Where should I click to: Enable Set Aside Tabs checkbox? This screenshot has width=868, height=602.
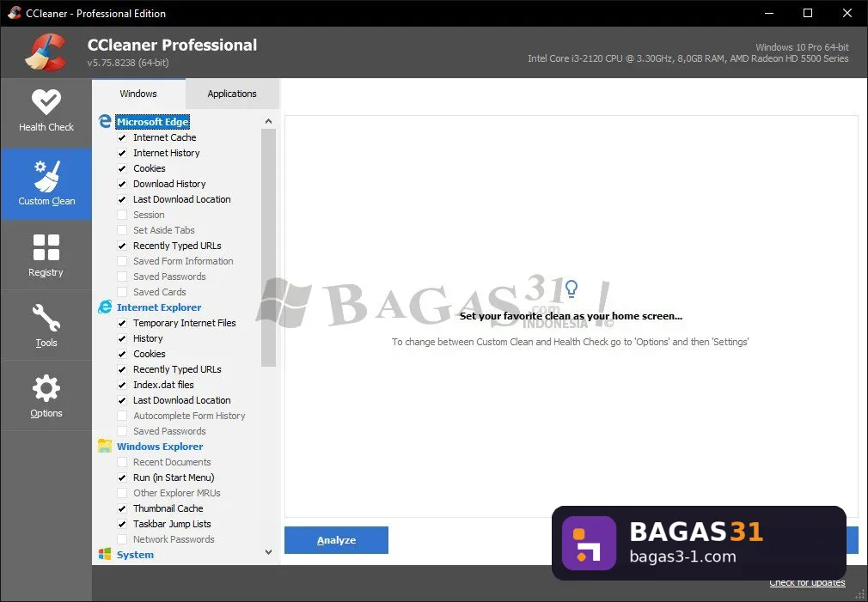tap(122, 230)
